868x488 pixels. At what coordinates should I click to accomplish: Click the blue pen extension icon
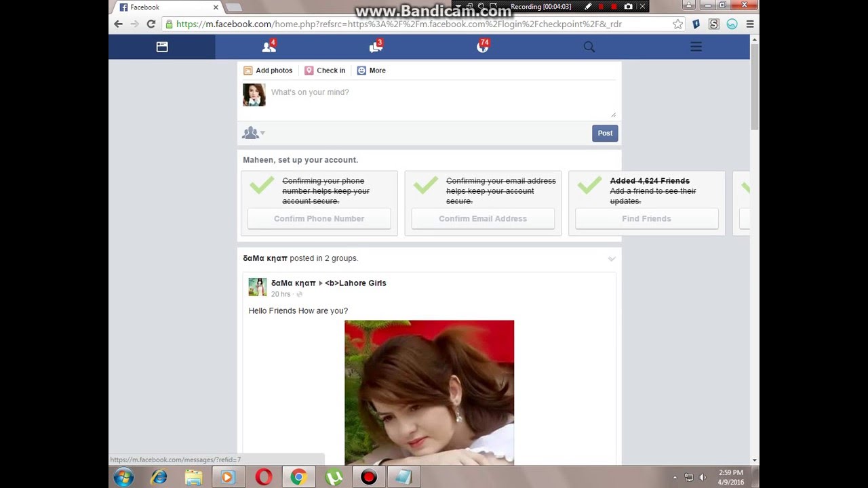pos(696,24)
